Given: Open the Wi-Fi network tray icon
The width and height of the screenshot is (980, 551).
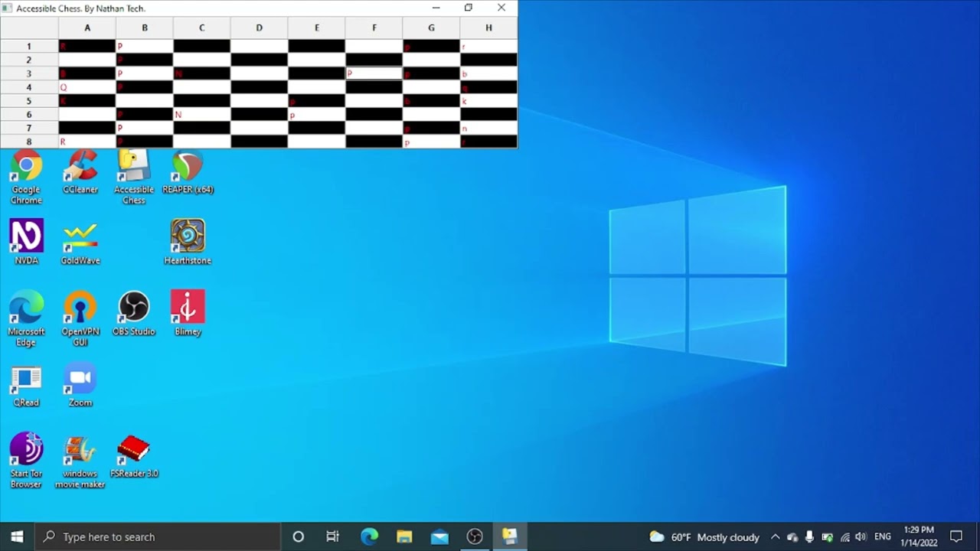Looking at the screenshot, I should pos(844,536).
